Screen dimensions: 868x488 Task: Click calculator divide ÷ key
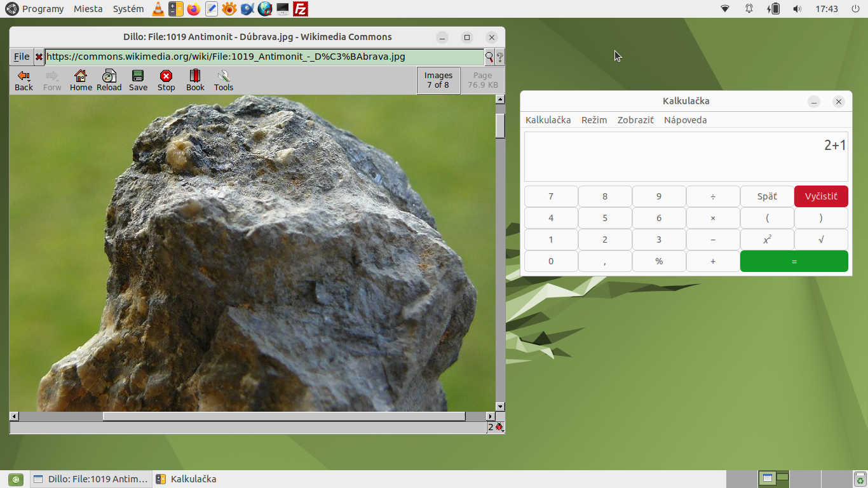pos(713,196)
